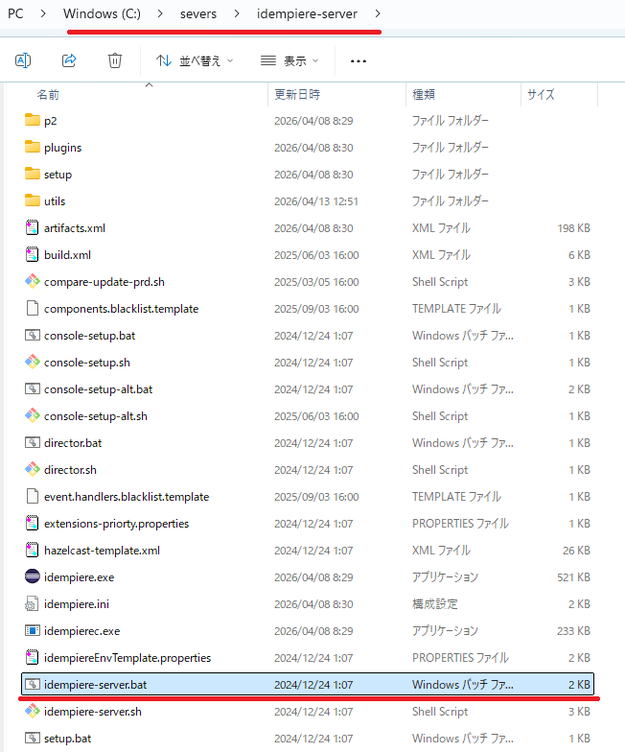Click the console-setup.sh script icon

pyautogui.click(x=32, y=362)
